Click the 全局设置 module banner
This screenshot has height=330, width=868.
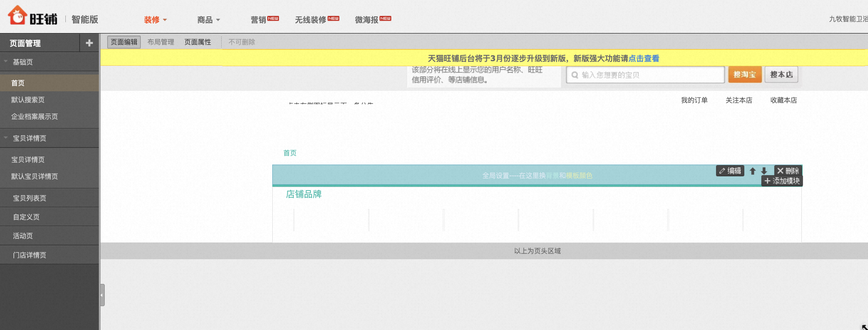(537, 175)
